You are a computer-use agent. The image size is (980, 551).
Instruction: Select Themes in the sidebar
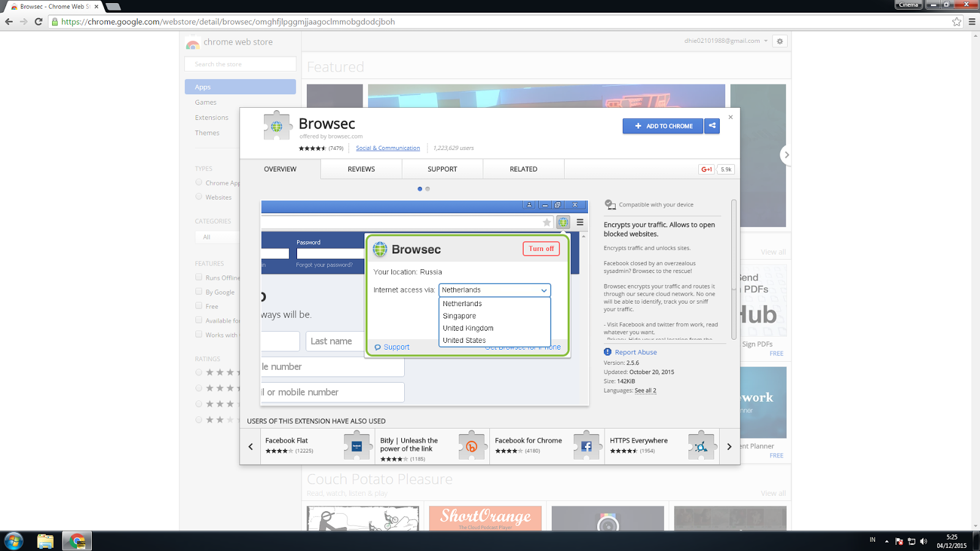[207, 133]
